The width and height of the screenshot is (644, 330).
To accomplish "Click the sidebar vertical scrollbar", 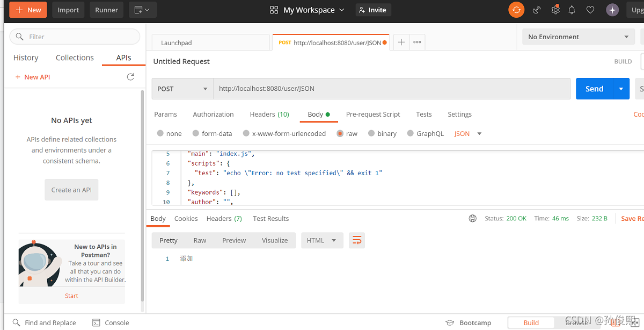I will (x=142, y=196).
